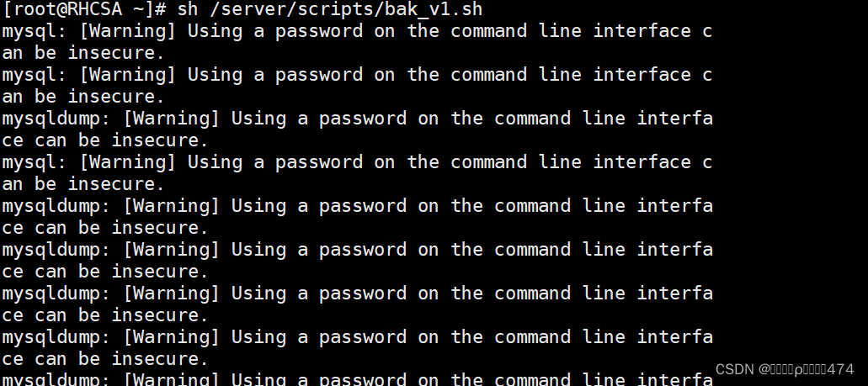Click the first mysql: warning line

[x=357, y=31]
